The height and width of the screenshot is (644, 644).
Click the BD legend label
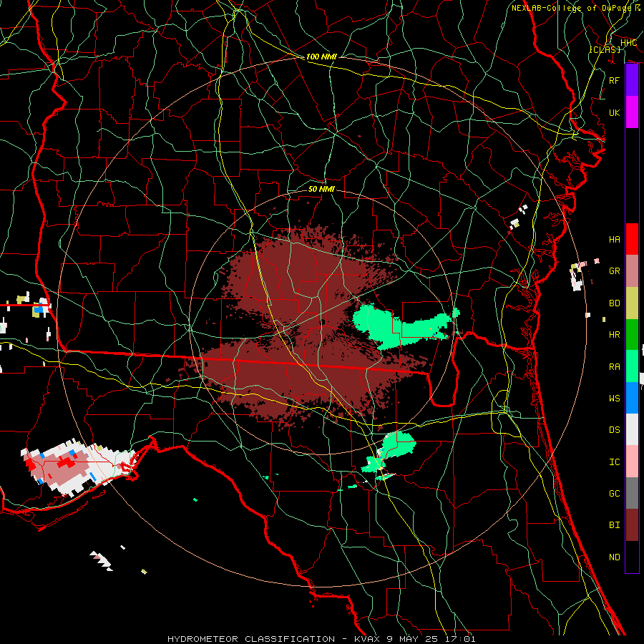pos(615,303)
